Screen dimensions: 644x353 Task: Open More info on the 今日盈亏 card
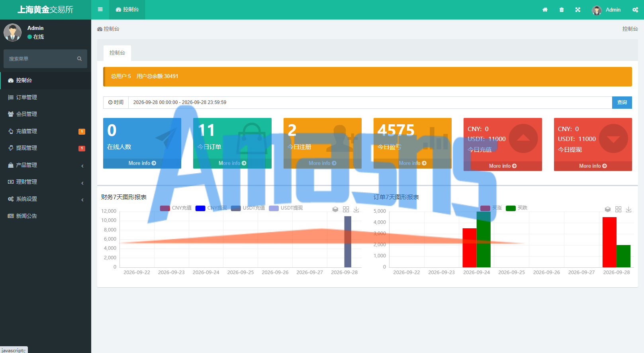(x=413, y=163)
